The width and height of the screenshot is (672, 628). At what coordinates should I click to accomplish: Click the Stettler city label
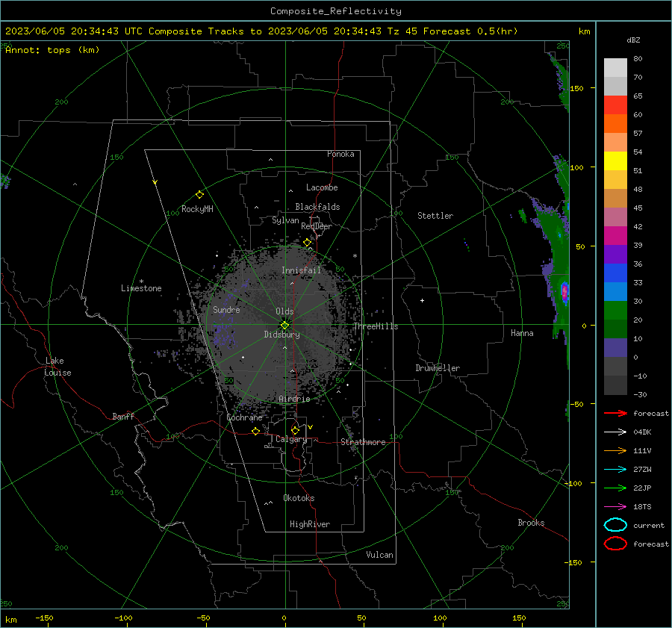pos(435,216)
